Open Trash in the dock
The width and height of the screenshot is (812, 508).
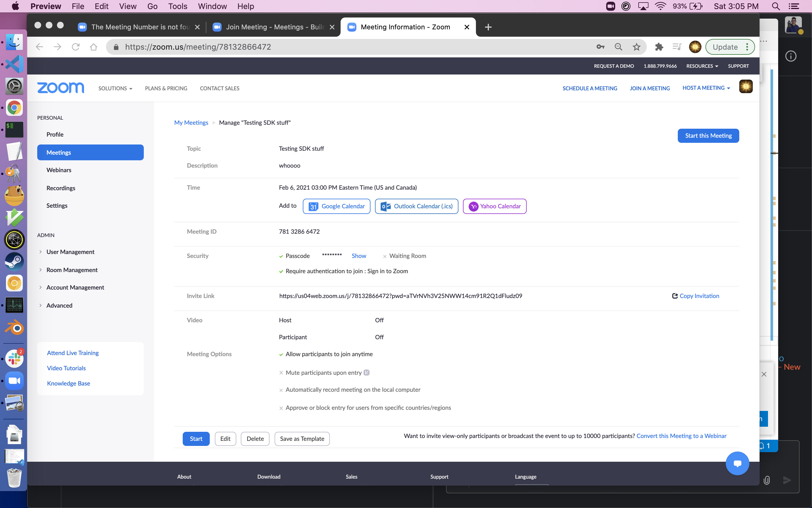point(14,478)
